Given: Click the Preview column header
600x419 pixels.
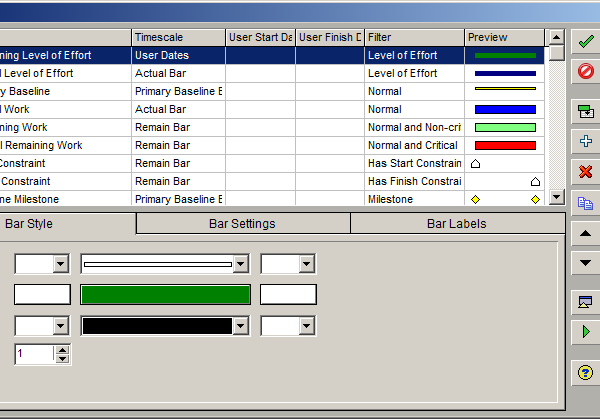Looking at the screenshot, I should [x=504, y=37].
